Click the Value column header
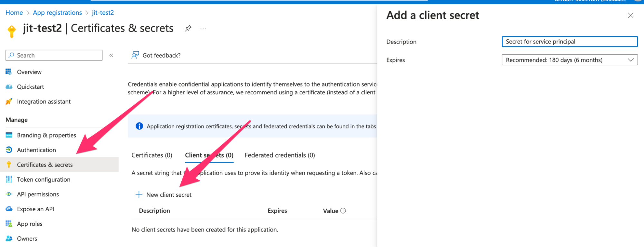Viewport: 644px width, 247px height. (331, 211)
